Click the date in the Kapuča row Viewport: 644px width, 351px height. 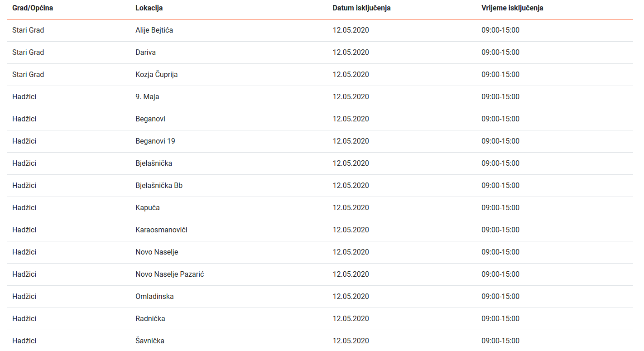point(351,208)
